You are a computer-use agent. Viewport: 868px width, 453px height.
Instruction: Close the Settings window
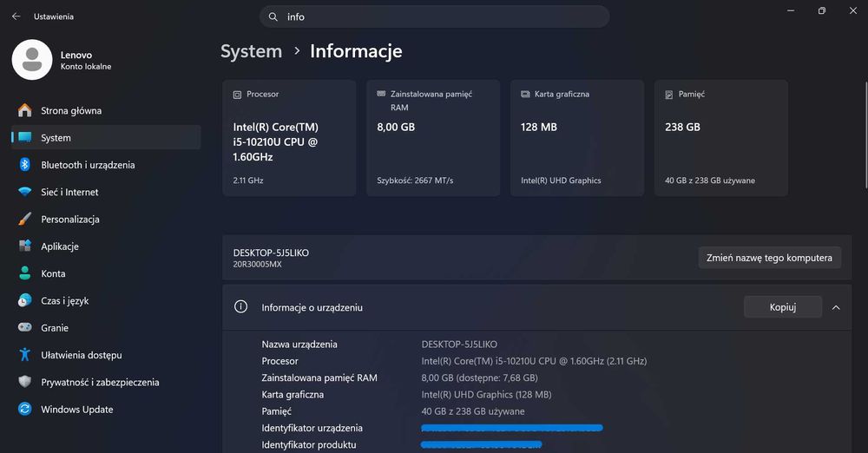[853, 10]
